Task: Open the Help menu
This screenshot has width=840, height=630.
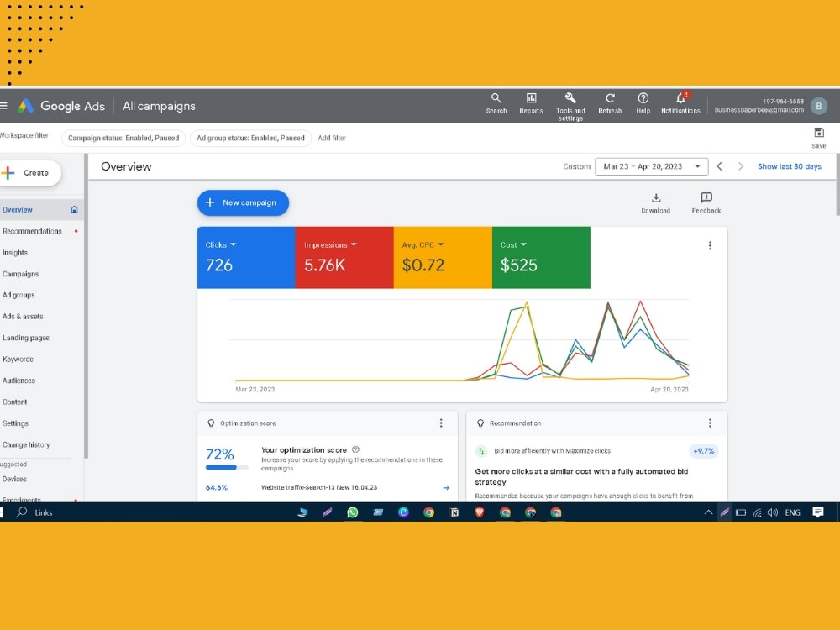Action: click(x=643, y=103)
